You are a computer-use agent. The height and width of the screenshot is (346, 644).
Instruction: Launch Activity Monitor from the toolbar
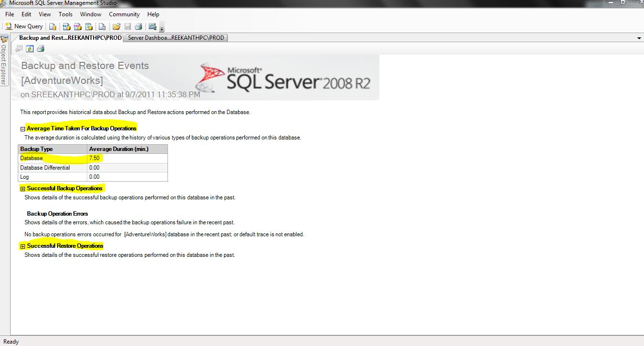[x=153, y=26]
